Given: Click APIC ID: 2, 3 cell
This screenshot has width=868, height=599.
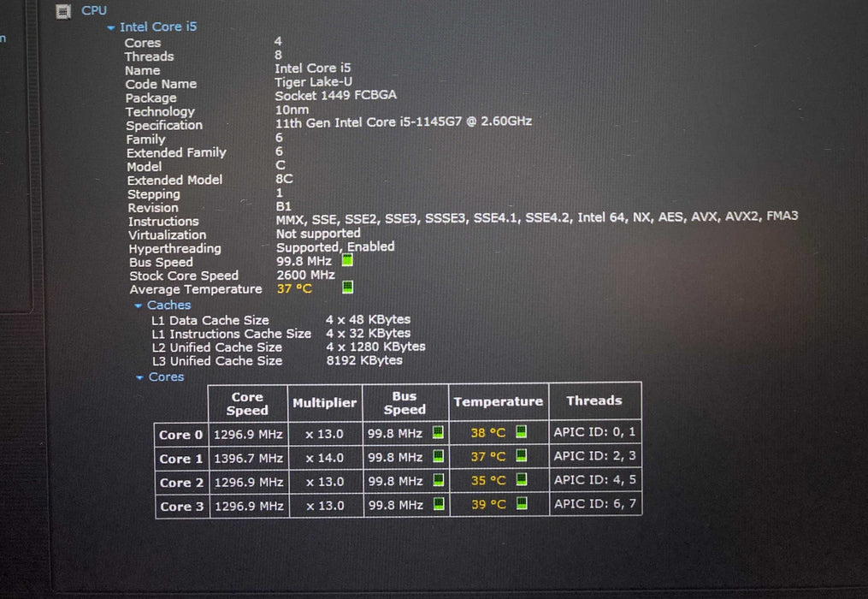Looking at the screenshot, I should [595, 455].
